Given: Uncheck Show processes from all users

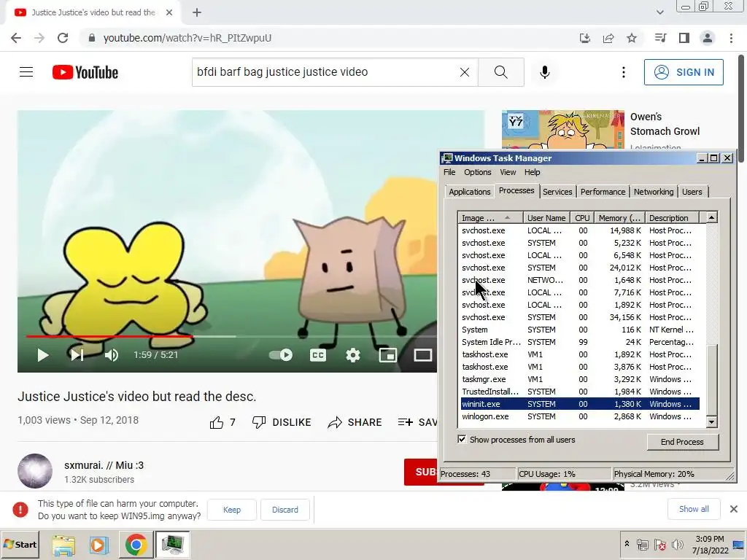Looking at the screenshot, I should (x=462, y=439).
